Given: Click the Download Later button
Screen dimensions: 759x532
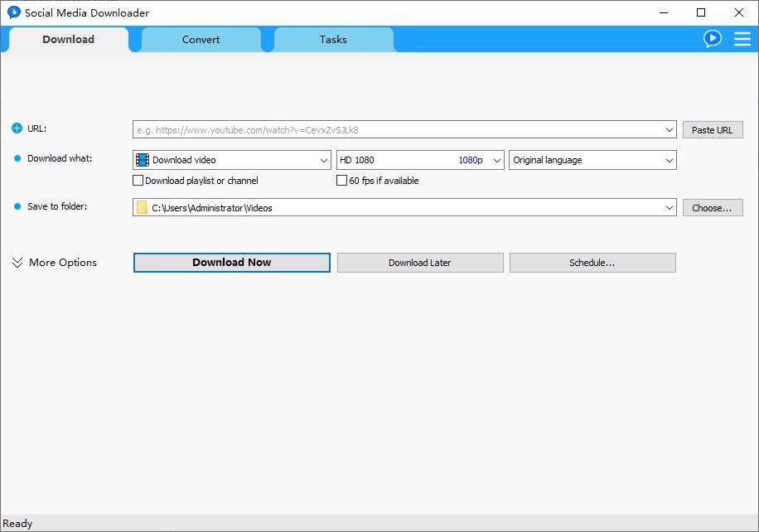Looking at the screenshot, I should 420,263.
